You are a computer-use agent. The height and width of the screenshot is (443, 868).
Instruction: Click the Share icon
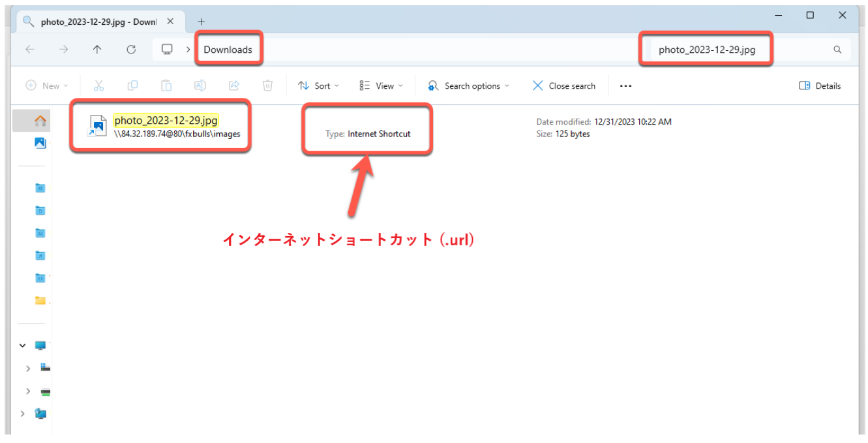234,85
